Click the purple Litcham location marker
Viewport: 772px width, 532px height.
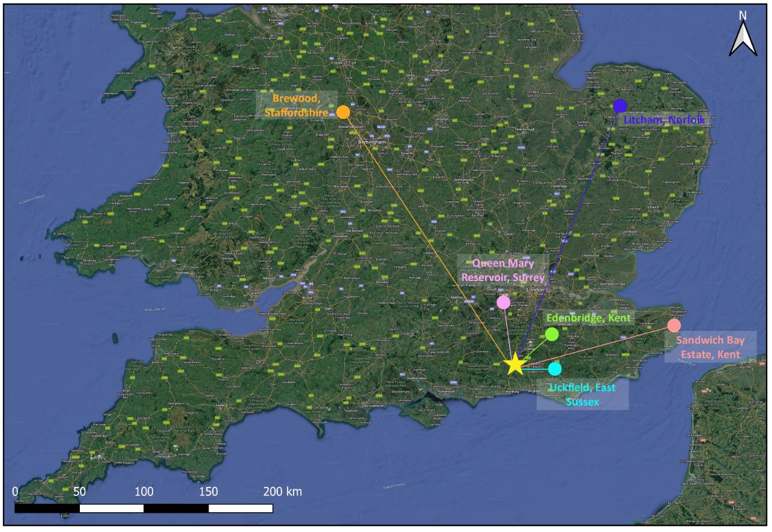620,106
